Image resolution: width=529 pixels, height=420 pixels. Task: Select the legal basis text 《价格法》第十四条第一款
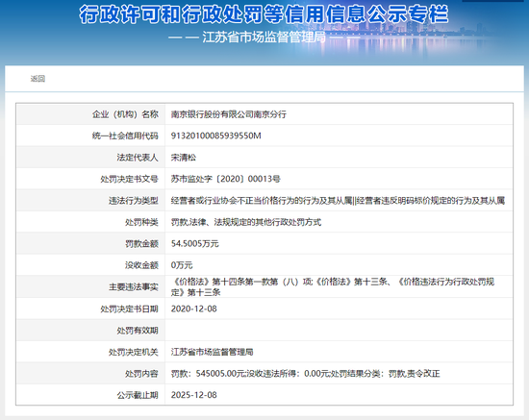[x=224, y=282]
